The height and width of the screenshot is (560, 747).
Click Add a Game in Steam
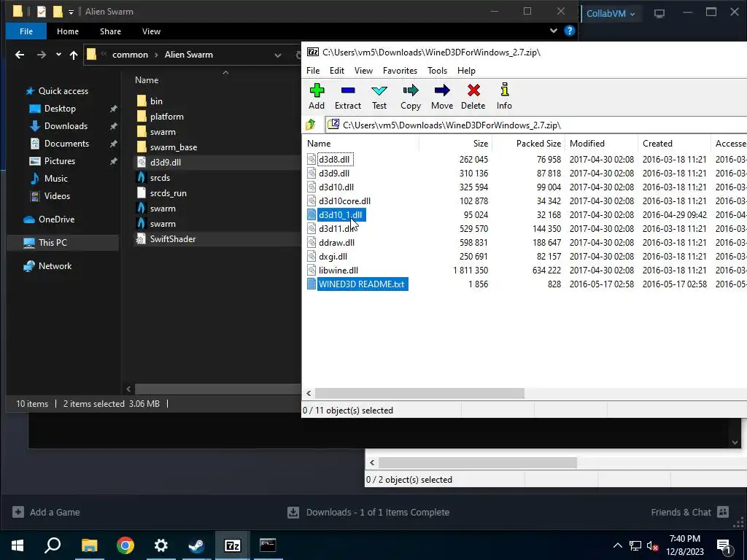[55, 513]
